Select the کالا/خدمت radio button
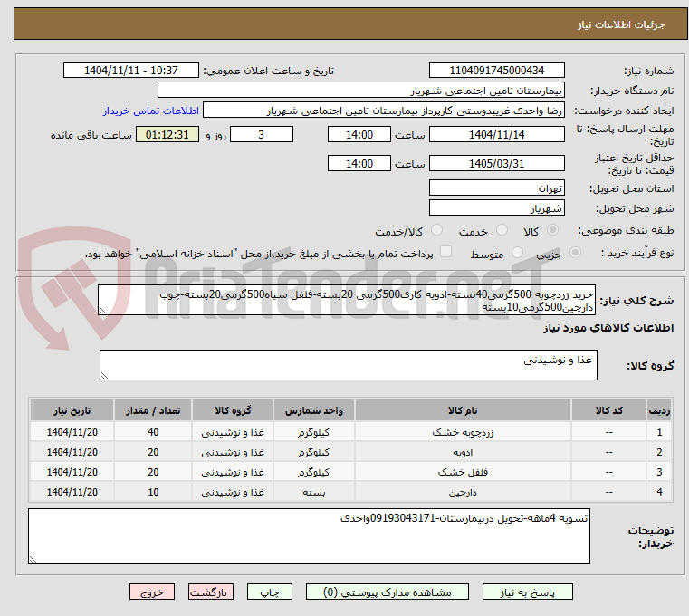Viewport: 689px width, 616px height. coord(436,230)
